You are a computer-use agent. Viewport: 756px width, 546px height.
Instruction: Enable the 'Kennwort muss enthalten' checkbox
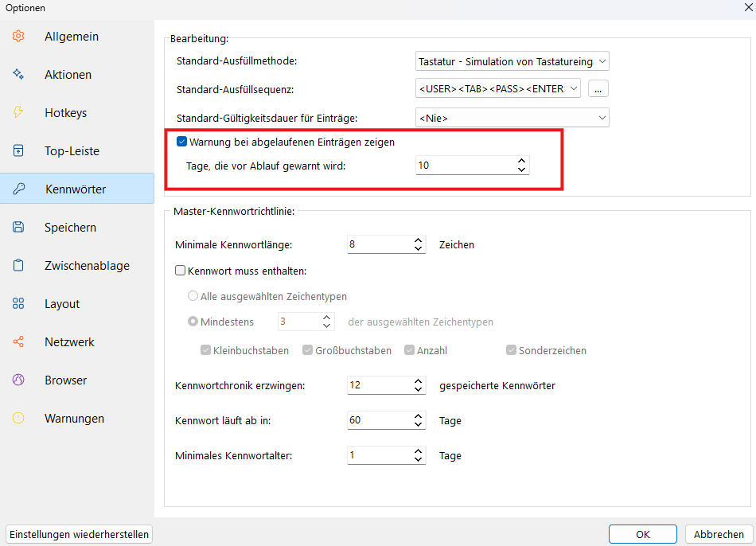click(181, 271)
